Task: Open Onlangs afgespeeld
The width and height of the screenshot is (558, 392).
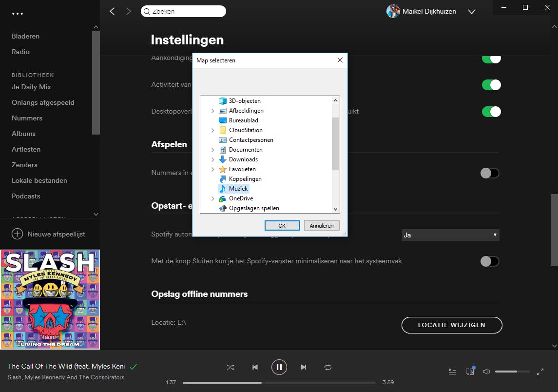Action: 43,102
